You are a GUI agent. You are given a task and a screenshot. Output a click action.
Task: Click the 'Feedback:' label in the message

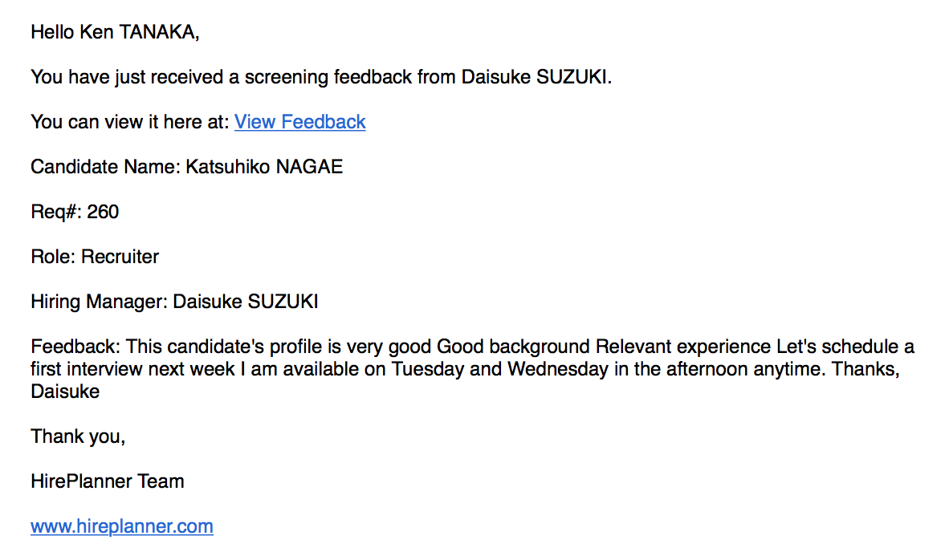[75, 347]
